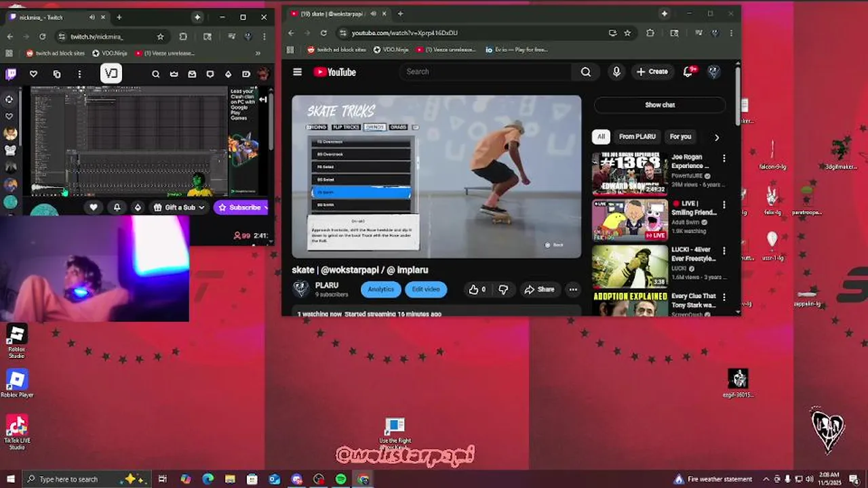Open options menu for Joe Rogan video
This screenshot has width=868, height=488.
(724, 159)
